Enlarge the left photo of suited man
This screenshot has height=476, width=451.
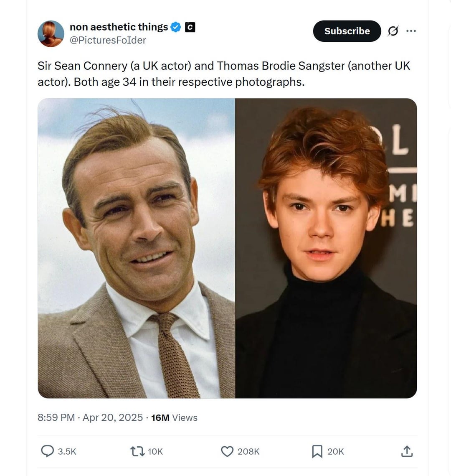[x=136, y=248]
